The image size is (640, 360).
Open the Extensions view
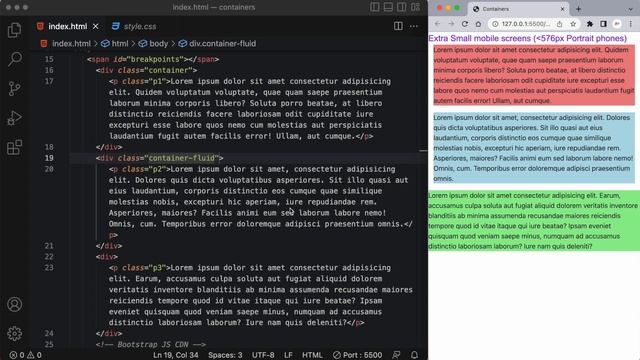point(14,147)
